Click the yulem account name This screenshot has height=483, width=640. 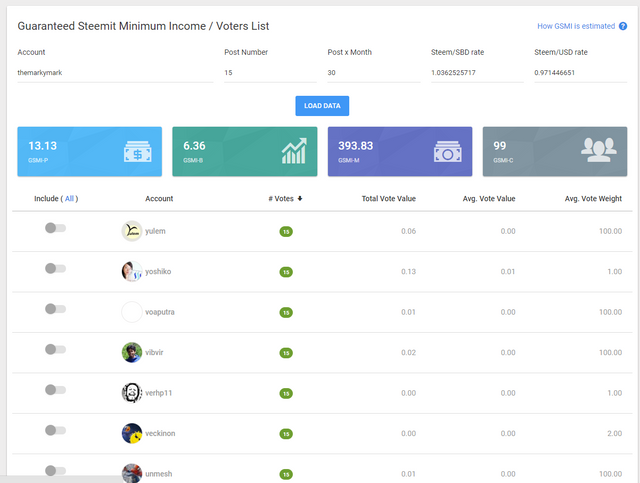(x=155, y=231)
